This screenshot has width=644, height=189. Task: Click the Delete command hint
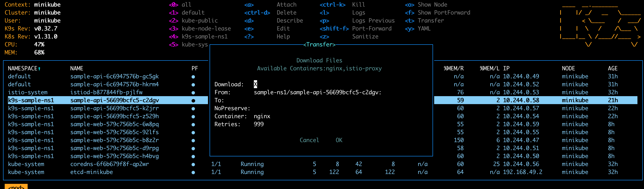[x=286, y=12]
